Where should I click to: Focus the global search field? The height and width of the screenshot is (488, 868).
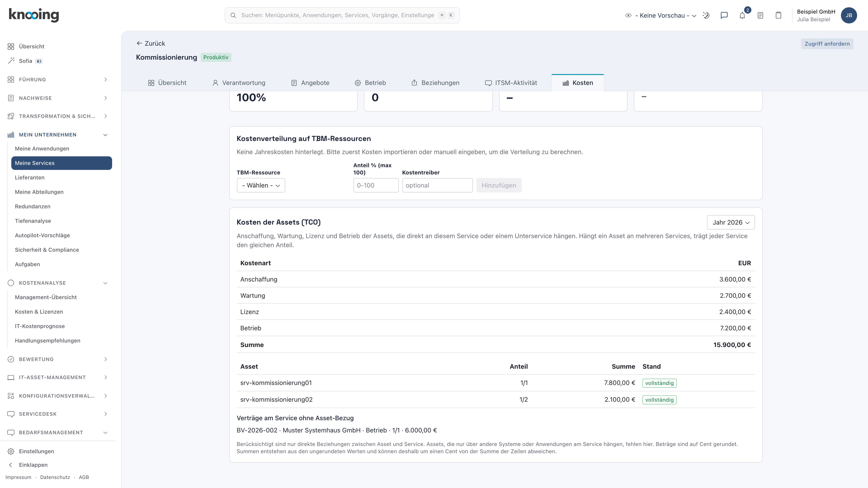pos(342,15)
